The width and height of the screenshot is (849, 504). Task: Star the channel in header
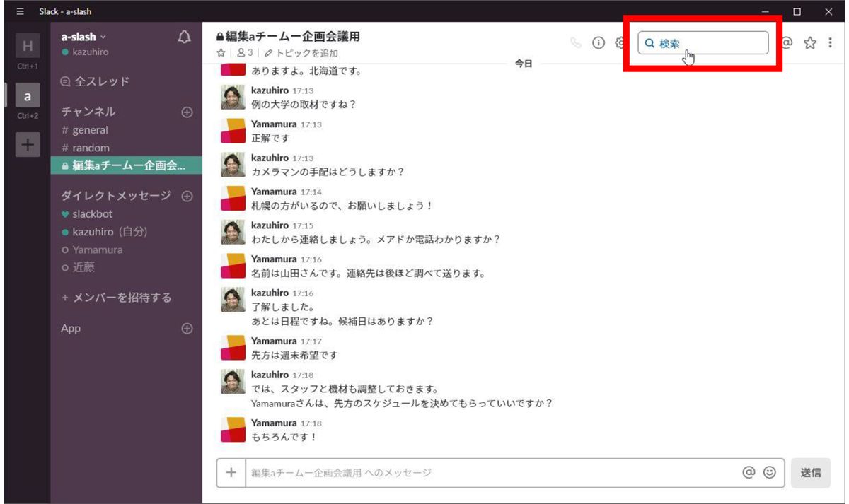221,53
